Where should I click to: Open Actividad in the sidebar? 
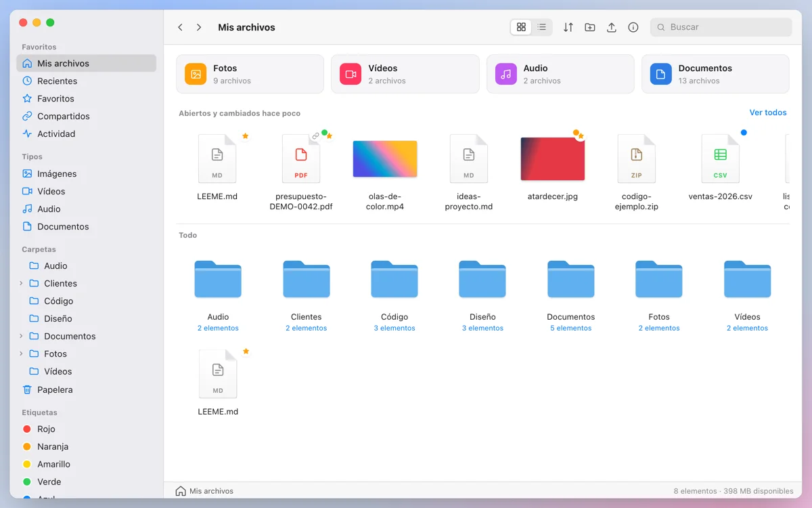point(87,133)
